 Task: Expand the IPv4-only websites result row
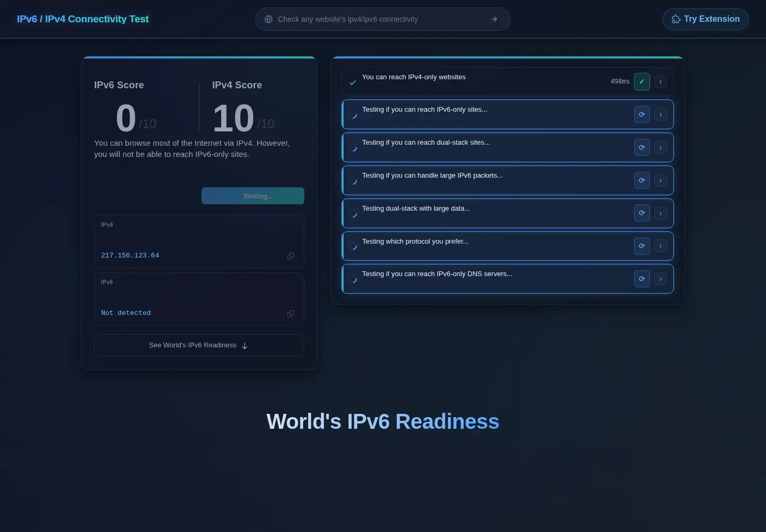click(x=661, y=81)
